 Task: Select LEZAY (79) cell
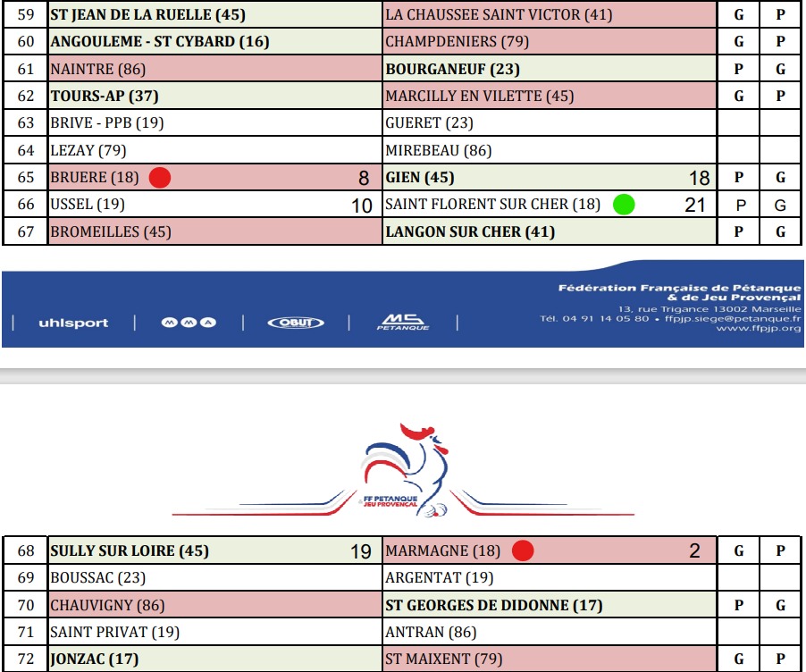point(214,150)
